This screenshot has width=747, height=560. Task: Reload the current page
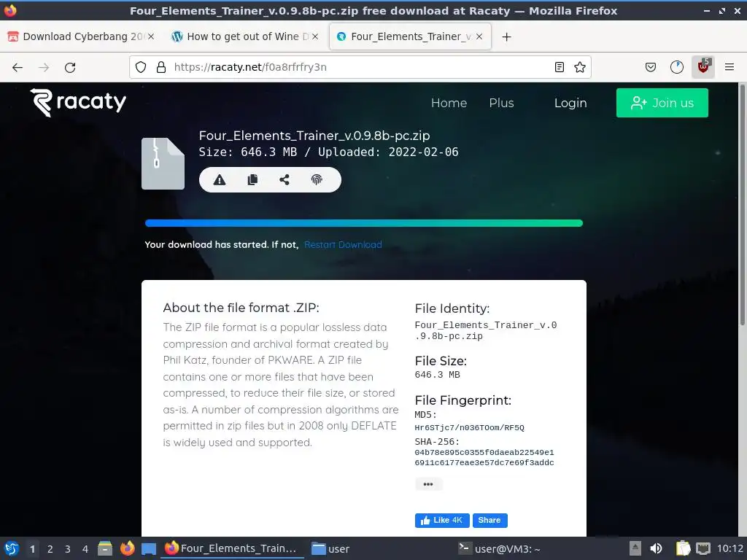point(70,68)
